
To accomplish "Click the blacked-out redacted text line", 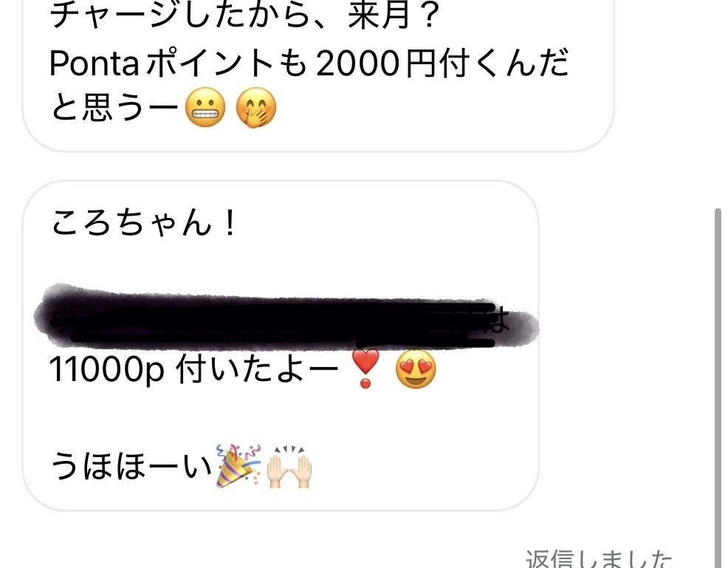I will (286, 315).
